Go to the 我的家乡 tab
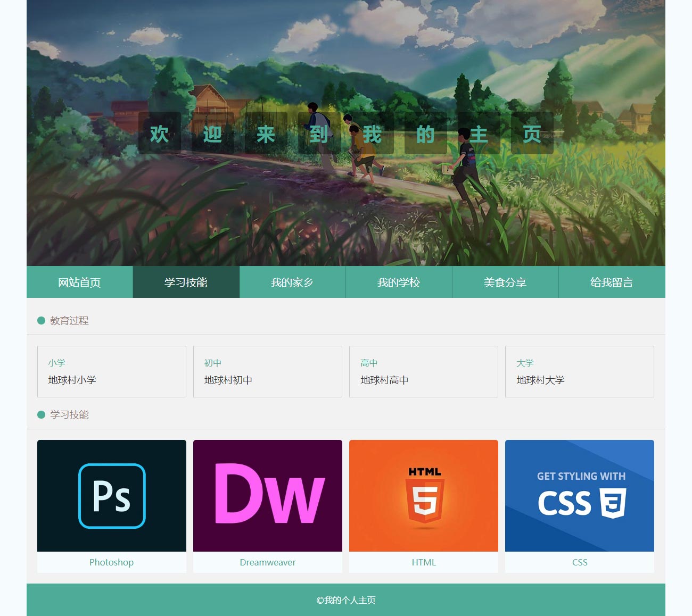The image size is (692, 616). pyautogui.click(x=293, y=282)
